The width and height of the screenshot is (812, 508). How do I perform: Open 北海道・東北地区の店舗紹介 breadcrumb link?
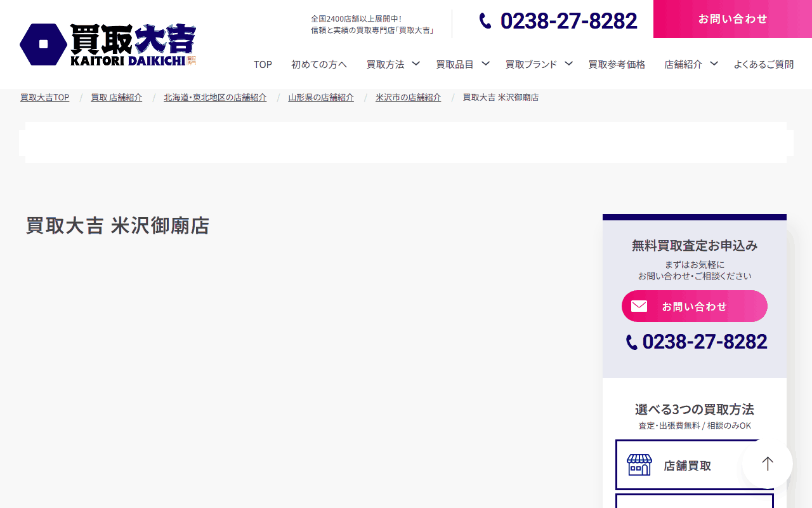tap(215, 97)
